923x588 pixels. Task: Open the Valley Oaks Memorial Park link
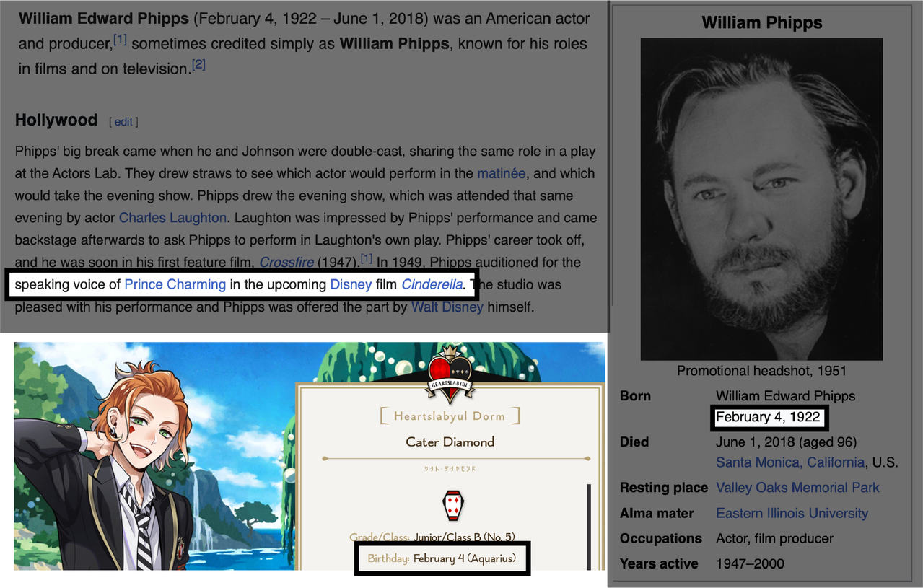tap(797, 488)
